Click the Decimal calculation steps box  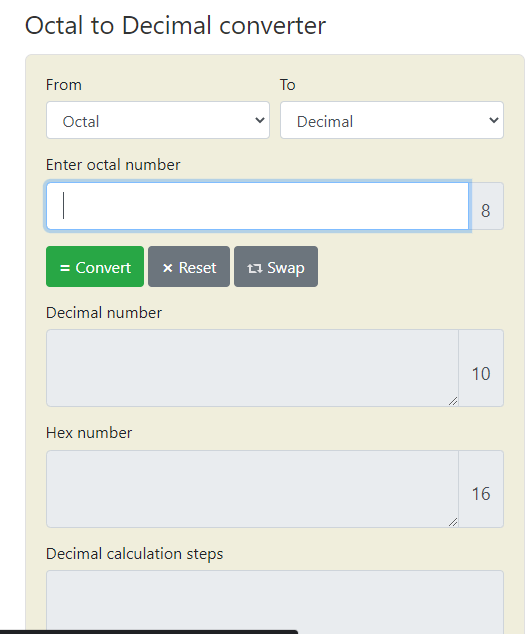275,600
